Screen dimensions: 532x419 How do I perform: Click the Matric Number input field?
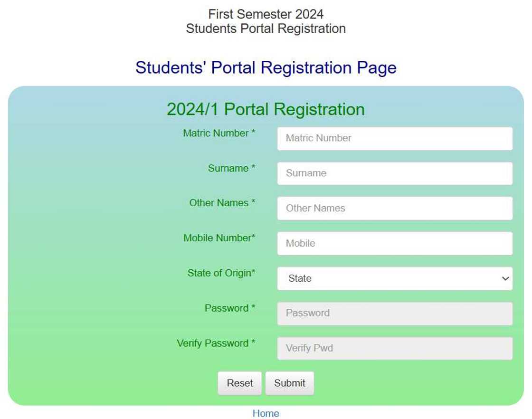click(x=394, y=138)
